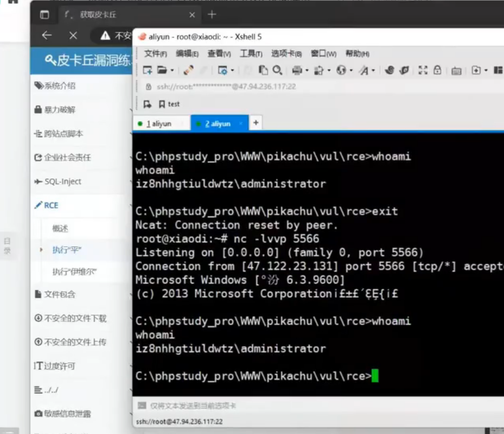Image resolution: width=504 pixels, height=434 pixels.
Task: Click the print icon in Xshell
Action: pyautogui.click(x=297, y=70)
